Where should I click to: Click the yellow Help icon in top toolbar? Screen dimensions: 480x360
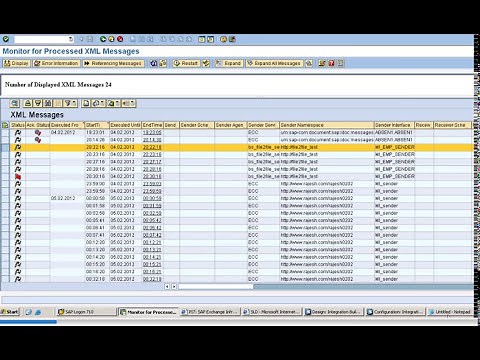click(x=223, y=39)
